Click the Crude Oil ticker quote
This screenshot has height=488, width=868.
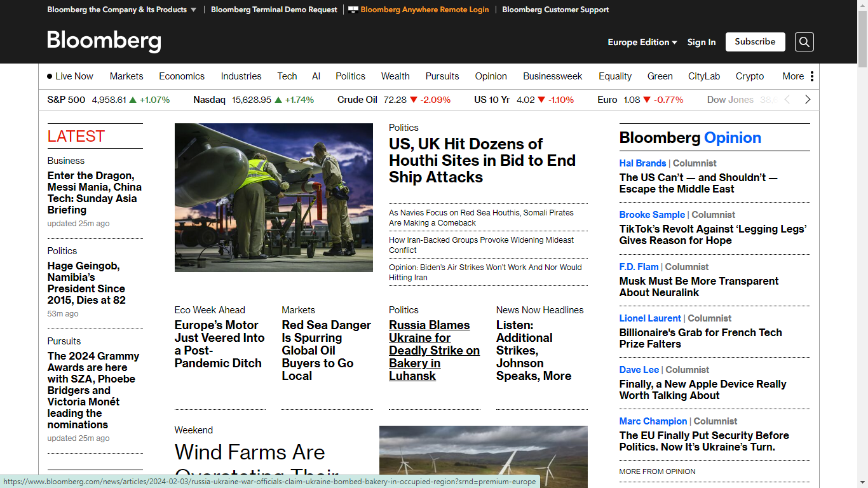pyautogui.click(x=394, y=100)
